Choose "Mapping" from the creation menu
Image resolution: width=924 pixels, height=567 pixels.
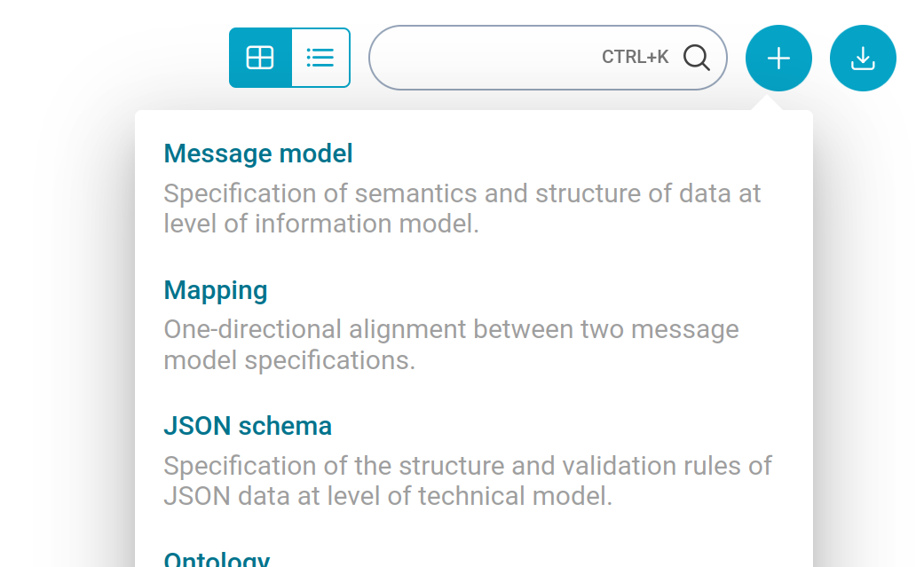[216, 290]
